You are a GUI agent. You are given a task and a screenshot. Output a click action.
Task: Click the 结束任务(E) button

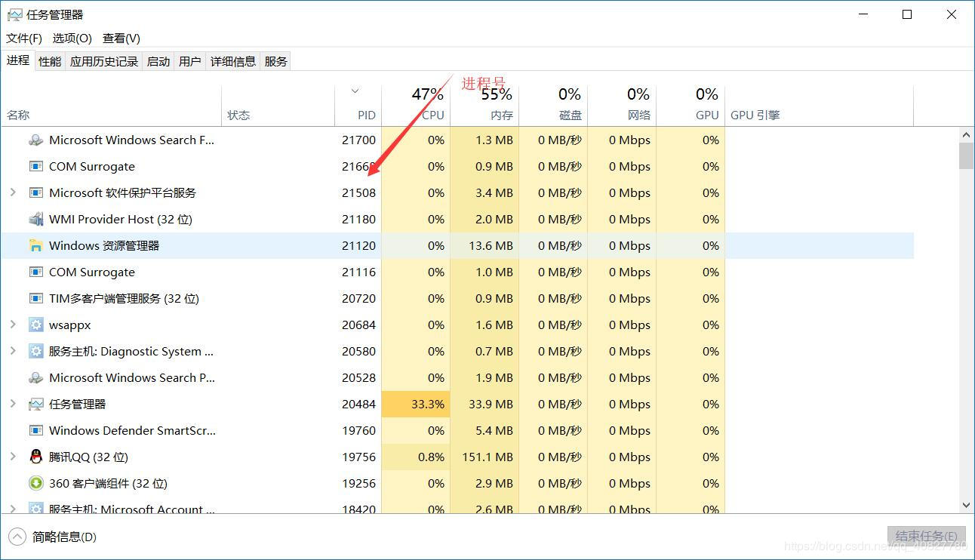tap(927, 537)
